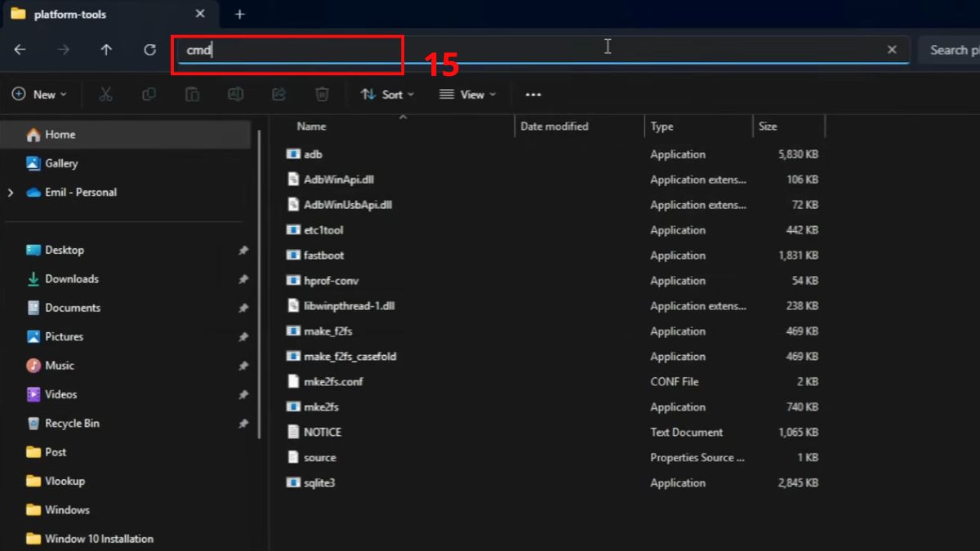Add a new tab with plus button
The image size is (980, 551).
[x=239, y=15]
